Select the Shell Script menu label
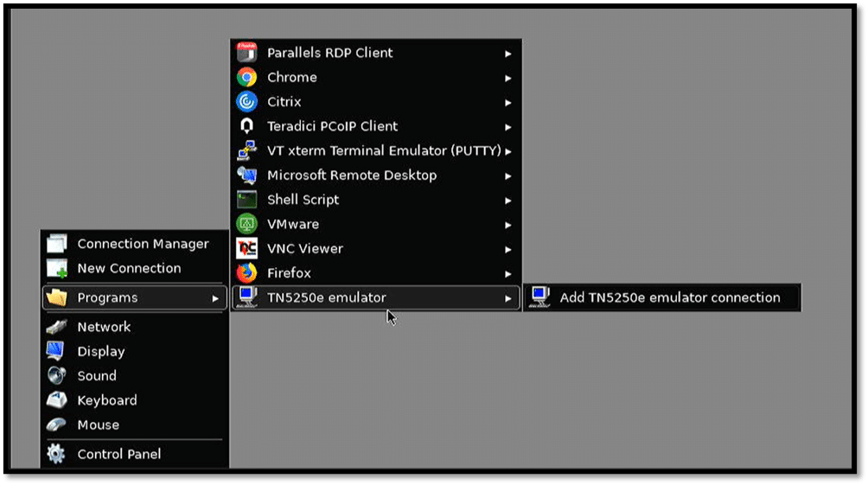The width and height of the screenshot is (868, 485). pyautogui.click(x=303, y=200)
